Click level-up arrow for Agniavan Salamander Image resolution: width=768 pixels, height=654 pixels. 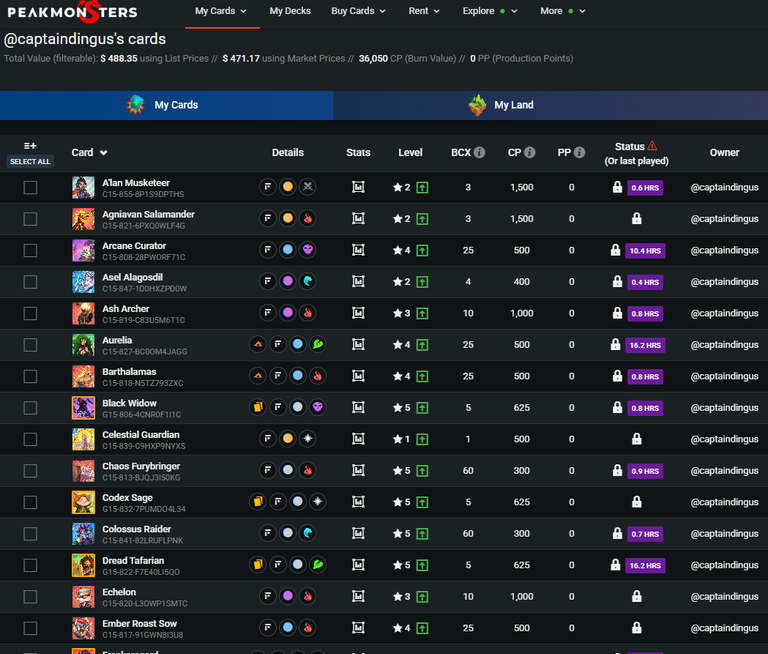tap(422, 219)
